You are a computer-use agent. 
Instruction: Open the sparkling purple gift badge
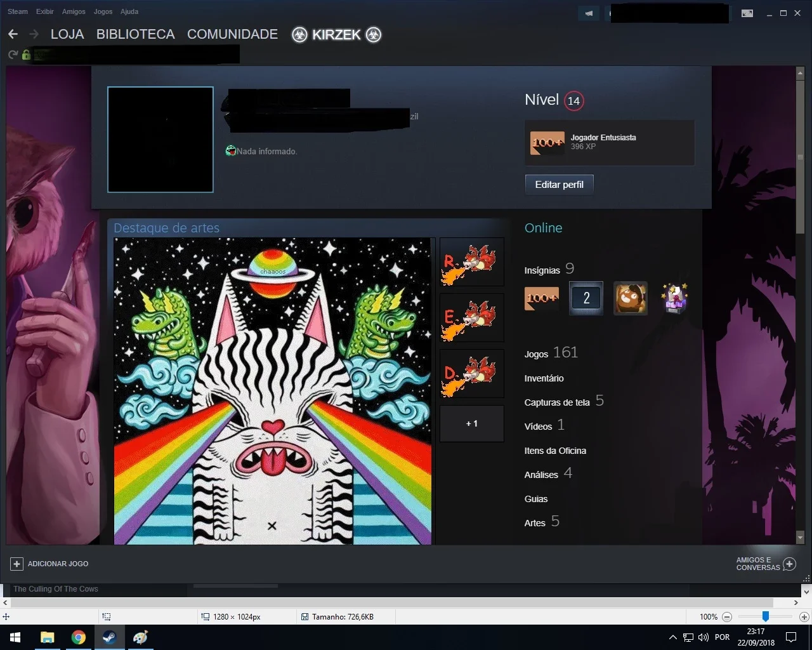point(675,298)
